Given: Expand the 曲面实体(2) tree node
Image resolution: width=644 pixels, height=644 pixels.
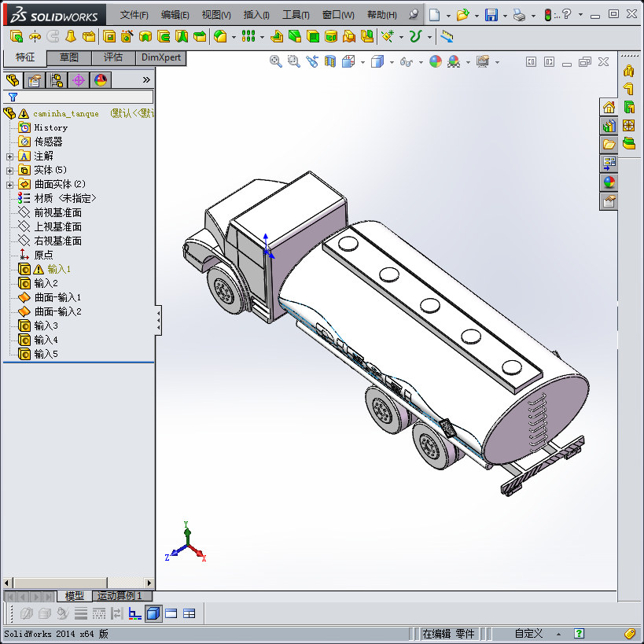Looking at the screenshot, I should click(x=10, y=185).
